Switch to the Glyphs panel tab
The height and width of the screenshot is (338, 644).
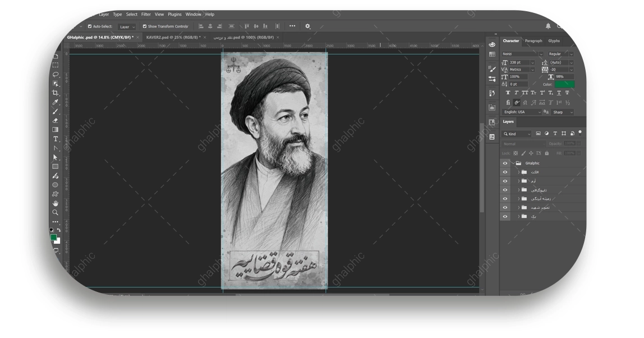click(x=554, y=41)
